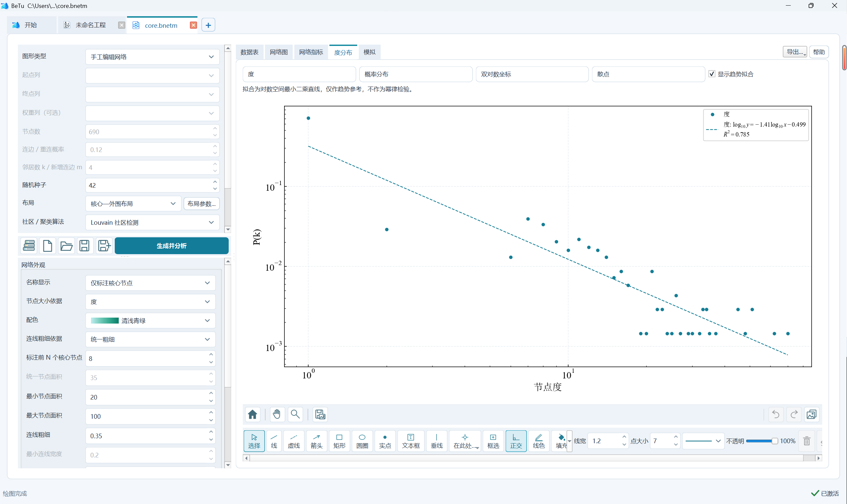Open the 线色 line color tool
The image size is (847, 504).
click(x=538, y=441)
